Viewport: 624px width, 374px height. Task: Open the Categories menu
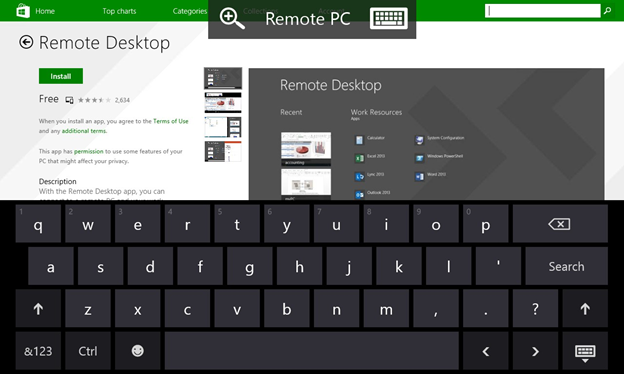(x=190, y=11)
